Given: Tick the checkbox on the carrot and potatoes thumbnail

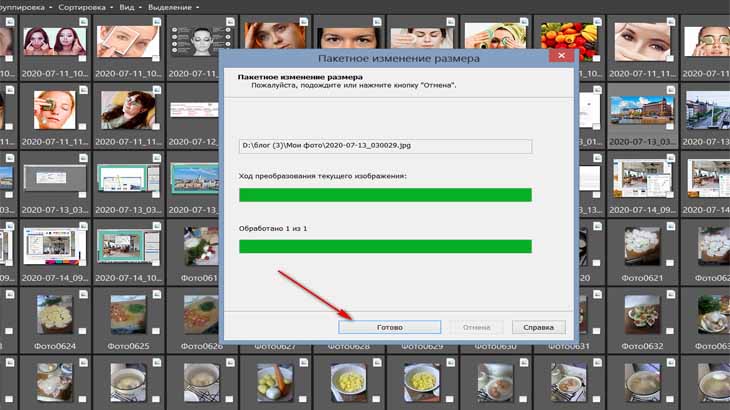Looking at the screenshot, I should point(303,399).
